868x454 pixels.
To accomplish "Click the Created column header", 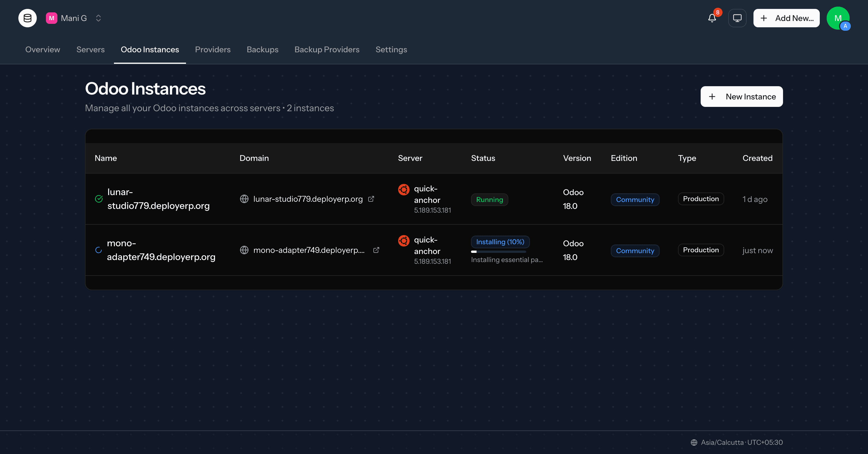I will pyautogui.click(x=757, y=158).
